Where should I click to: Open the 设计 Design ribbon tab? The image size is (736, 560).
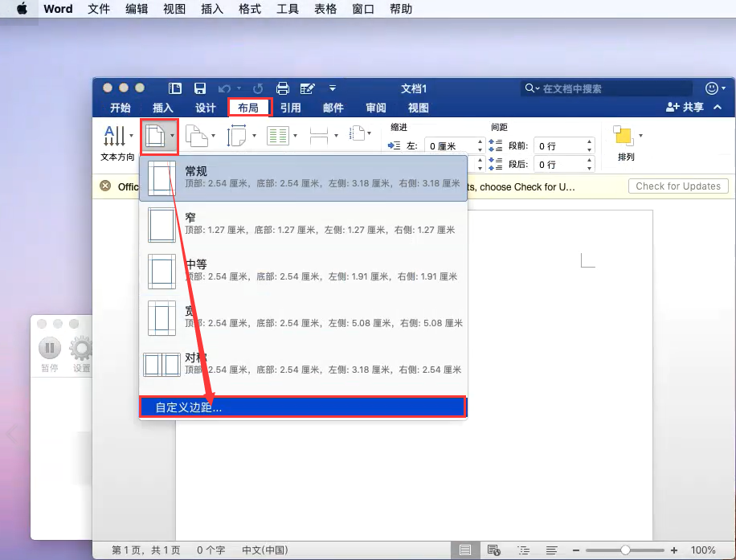206,108
